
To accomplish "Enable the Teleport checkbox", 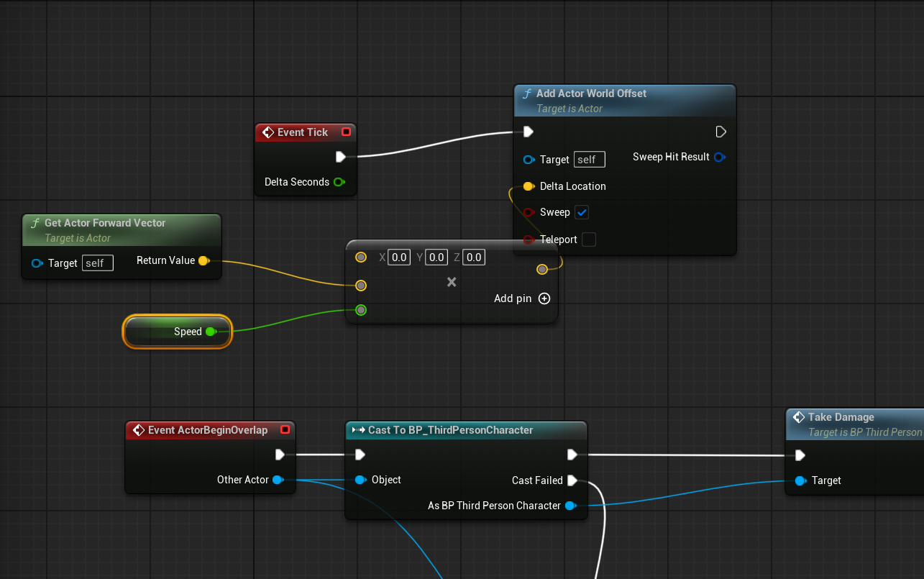I will [x=589, y=240].
